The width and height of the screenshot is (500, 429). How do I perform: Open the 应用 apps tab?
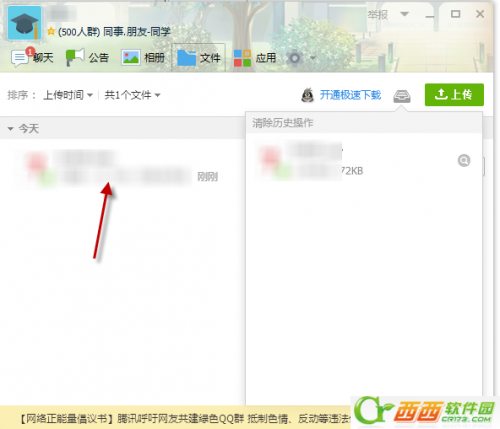[255, 58]
